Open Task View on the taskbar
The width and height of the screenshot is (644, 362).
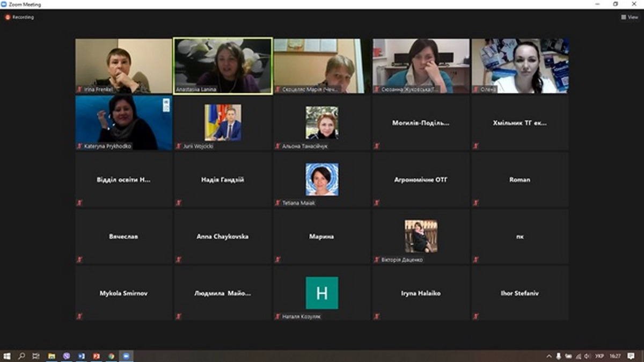36,356
